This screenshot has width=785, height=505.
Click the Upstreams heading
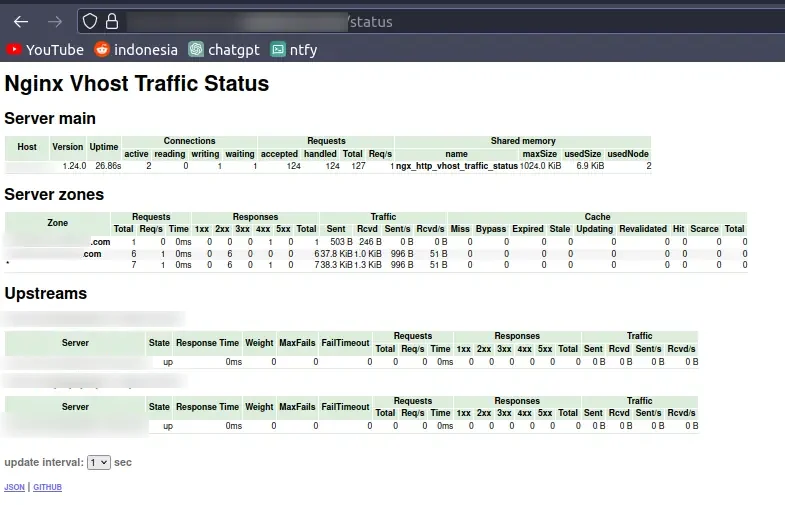coord(46,293)
